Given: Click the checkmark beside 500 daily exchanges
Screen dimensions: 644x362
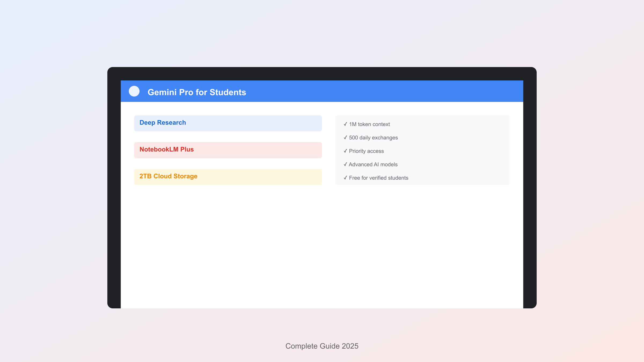Looking at the screenshot, I should [345, 138].
